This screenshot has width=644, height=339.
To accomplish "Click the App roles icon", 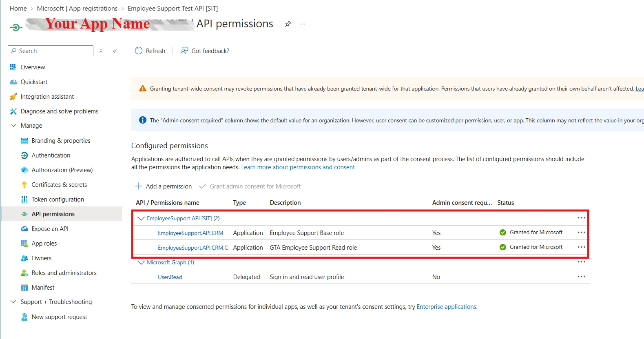I will click(x=24, y=244).
